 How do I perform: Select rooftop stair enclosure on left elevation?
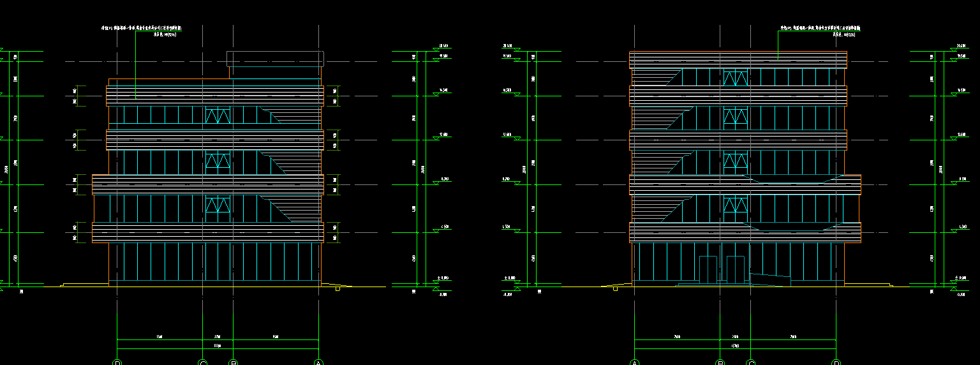click(276, 59)
